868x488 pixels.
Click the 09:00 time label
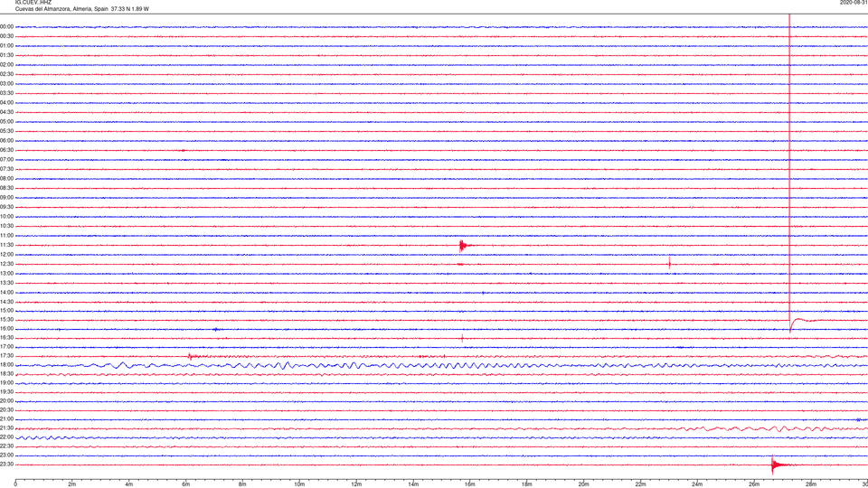[x=6, y=198]
